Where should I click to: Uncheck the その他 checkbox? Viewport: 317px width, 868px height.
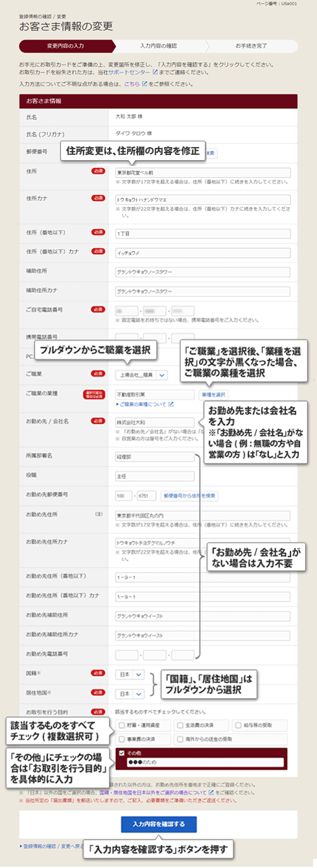coord(122,753)
